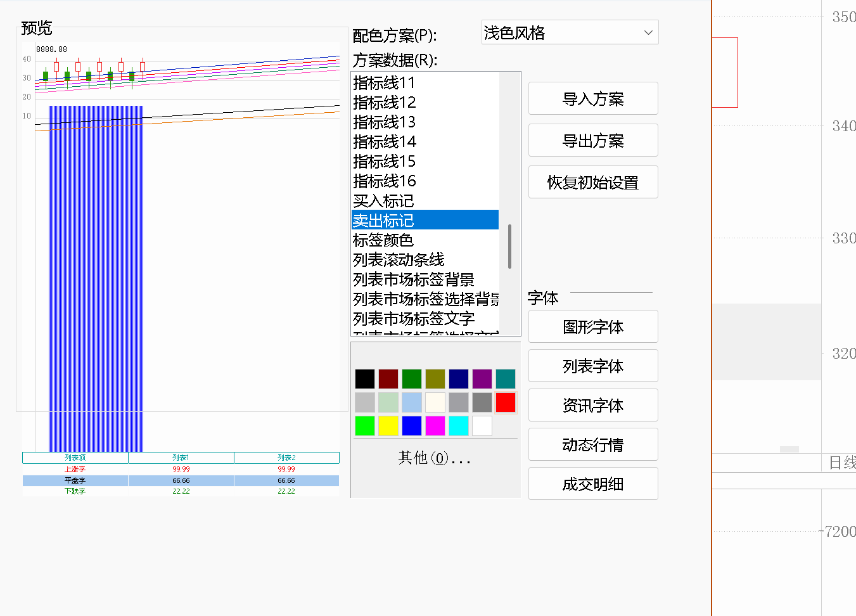Choose the yellow color swatch
Viewport: 856px width, 616px height.
[388, 426]
